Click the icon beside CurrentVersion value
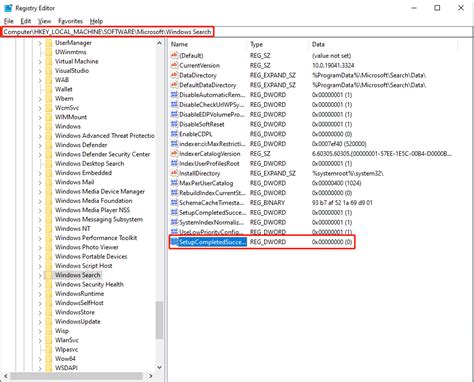This screenshot has width=474, height=382. click(174, 65)
